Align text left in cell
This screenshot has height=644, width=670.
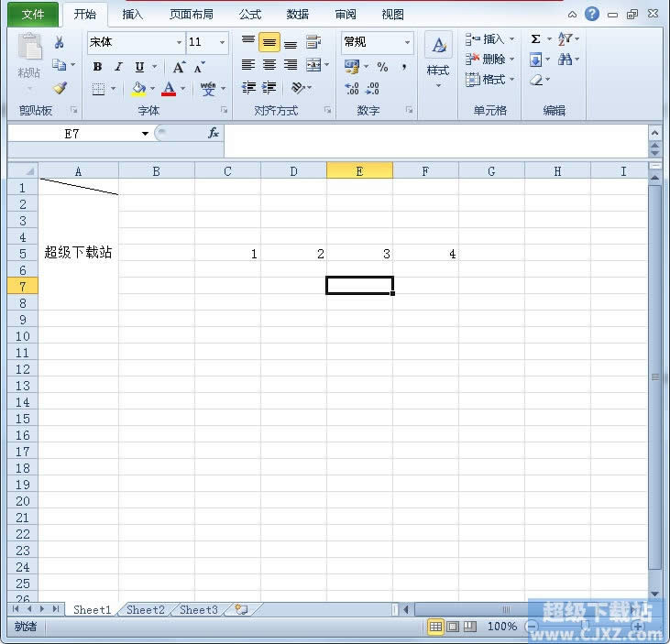click(248, 65)
